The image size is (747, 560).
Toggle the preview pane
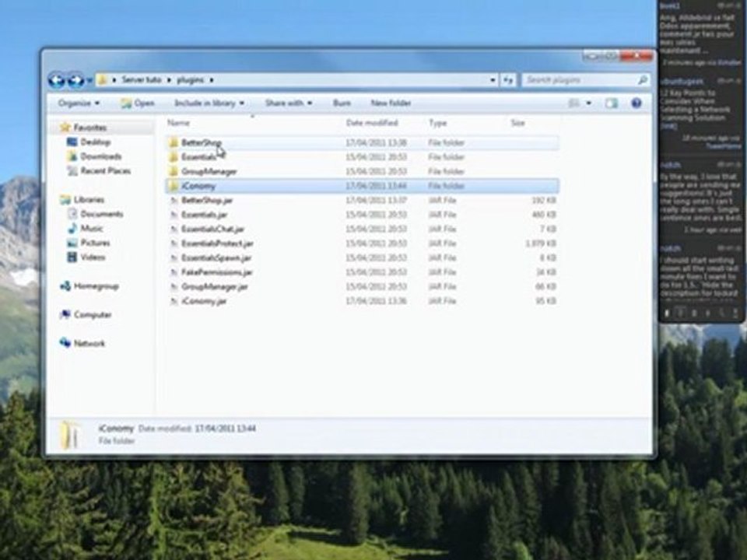click(x=612, y=103)
